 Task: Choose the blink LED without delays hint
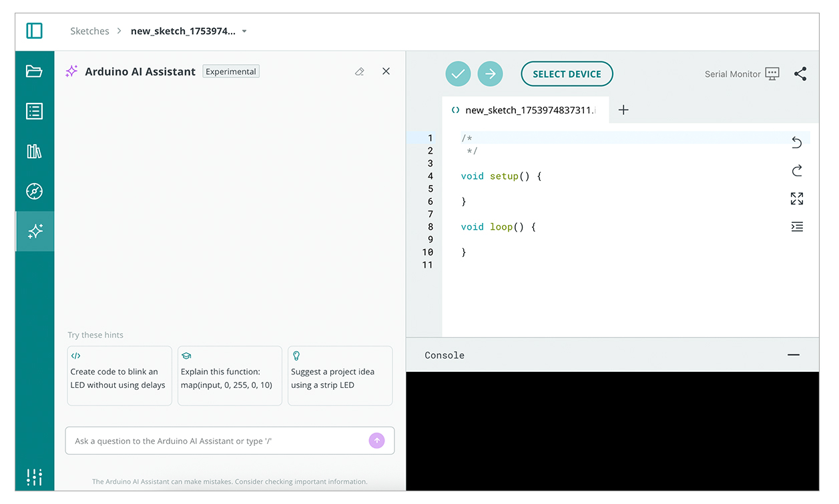[x=119, y=376]
